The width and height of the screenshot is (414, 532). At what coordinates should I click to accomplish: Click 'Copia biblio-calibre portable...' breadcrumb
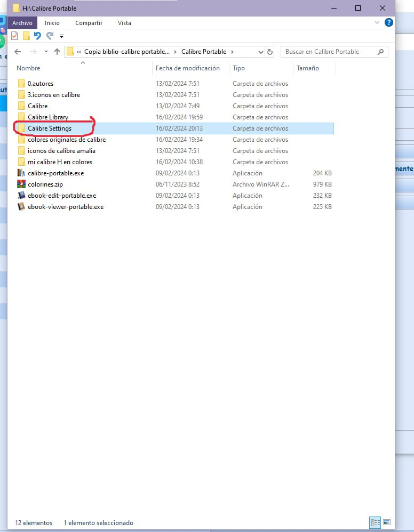126,52
